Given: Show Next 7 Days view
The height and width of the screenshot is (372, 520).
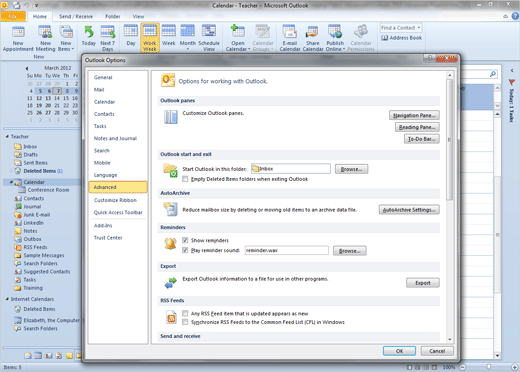Looking at the screenshot, I should 107,38.
